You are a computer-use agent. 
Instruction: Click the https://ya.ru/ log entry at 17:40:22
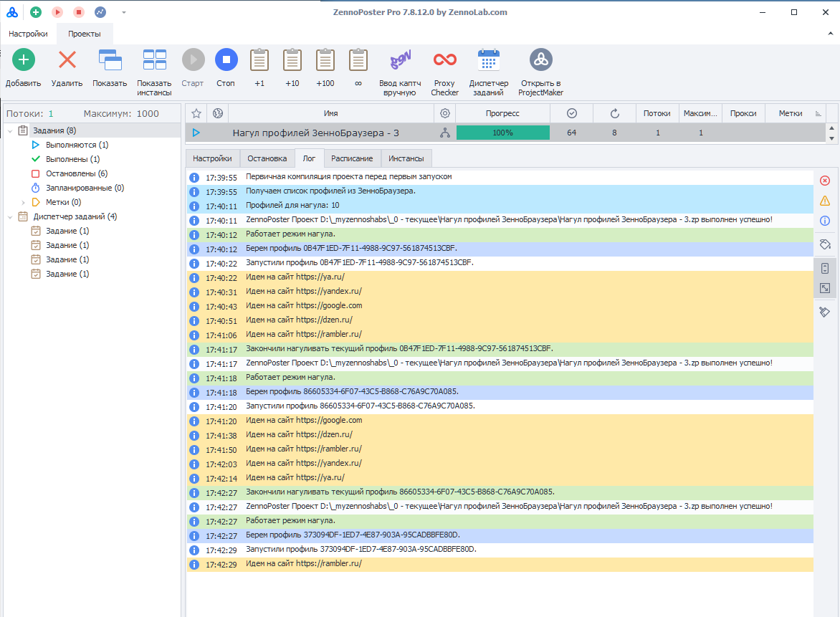[305, 277]
